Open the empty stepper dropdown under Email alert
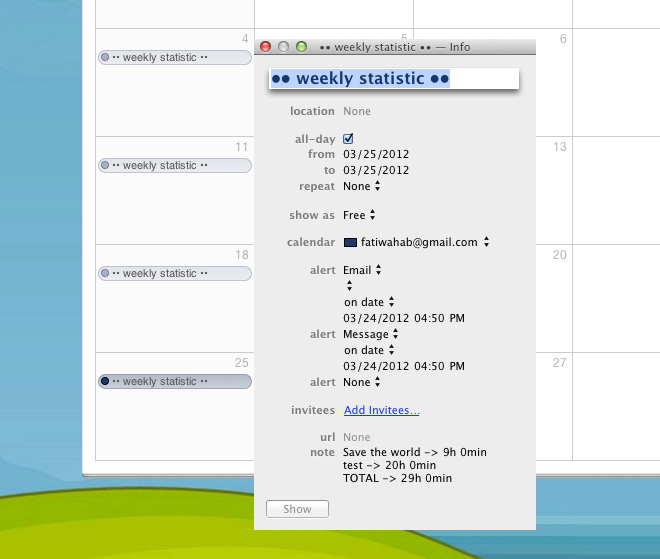Image resolution: width=660 pixels, height=559 pixels. 349,286
